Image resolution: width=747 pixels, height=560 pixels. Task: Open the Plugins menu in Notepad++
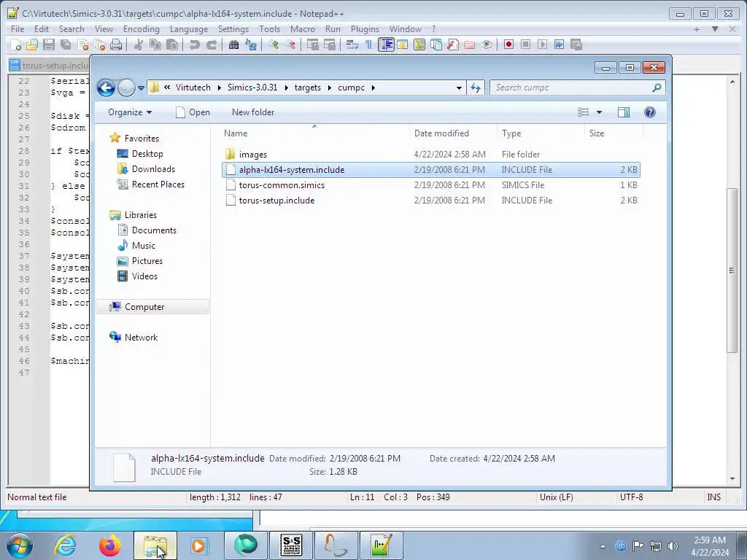pyautogui.click(x=365, y=29)
